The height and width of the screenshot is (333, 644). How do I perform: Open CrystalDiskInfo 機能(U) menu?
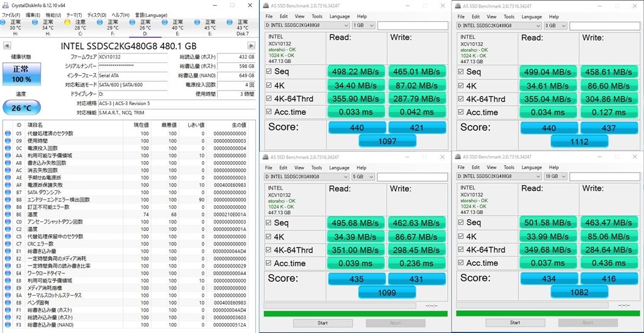(x=53, y=15)
